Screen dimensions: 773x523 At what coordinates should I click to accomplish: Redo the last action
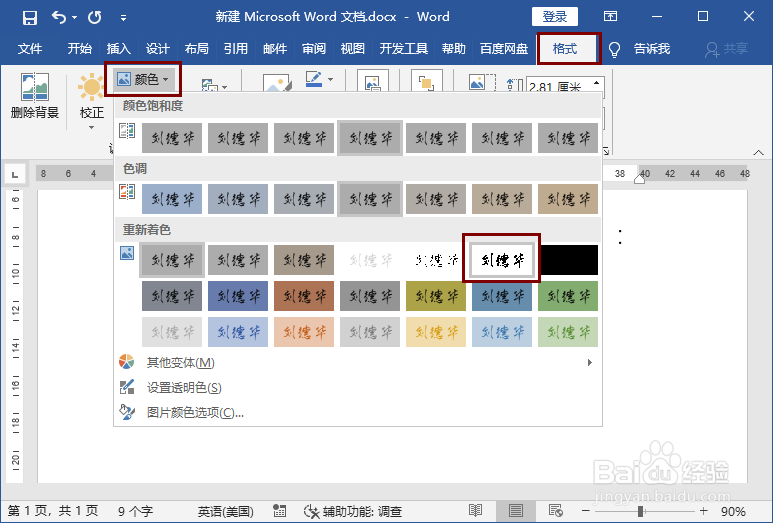point(95,18)
